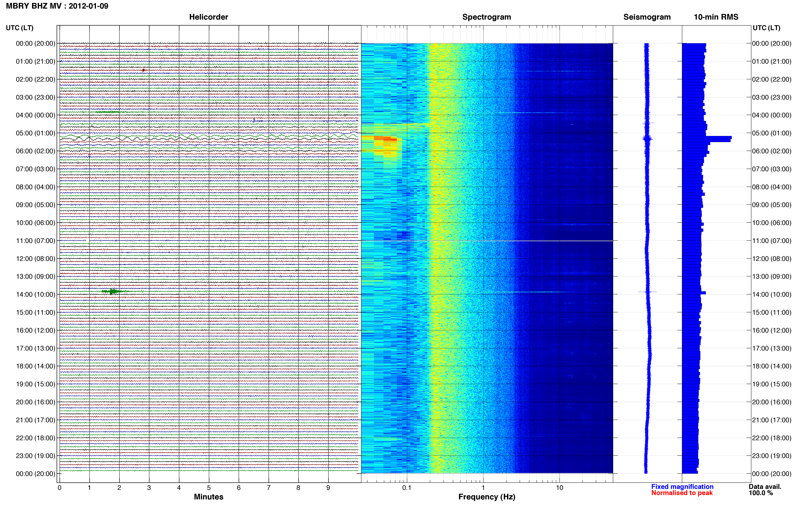Click the red 'Normalised to peak' legend text

(x=682, y=493)
